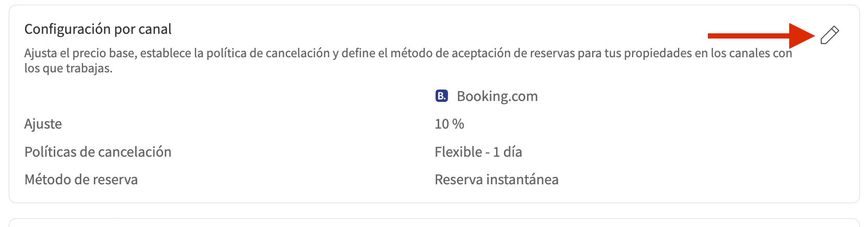The width and height of the screenshot is (868, 227).
Task: Click the "Ajuste" row label
Action: (43, 124)
